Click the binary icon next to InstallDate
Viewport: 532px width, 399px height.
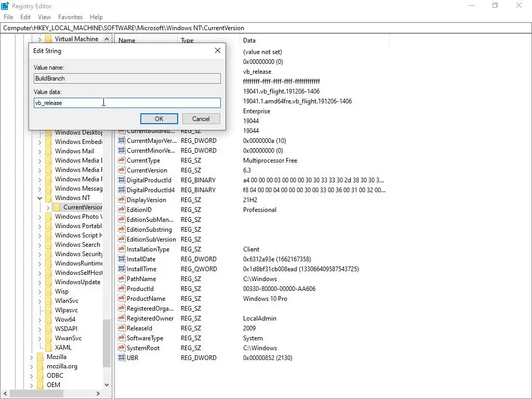point(122,259)
